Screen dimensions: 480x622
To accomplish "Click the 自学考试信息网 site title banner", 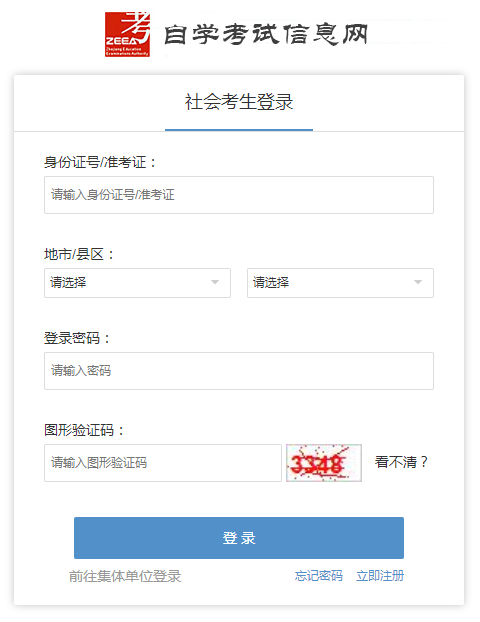I will pyautogui.click(x=266, y=34).
